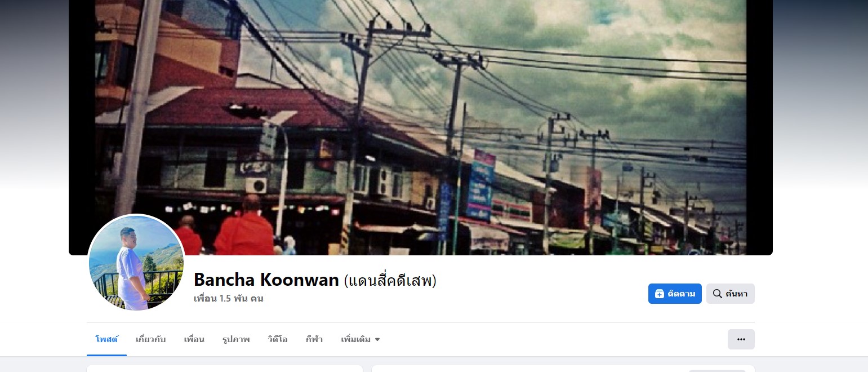Open the วิดีโอ tab
This screenshot has width=868, height=372.
(278, 339)
